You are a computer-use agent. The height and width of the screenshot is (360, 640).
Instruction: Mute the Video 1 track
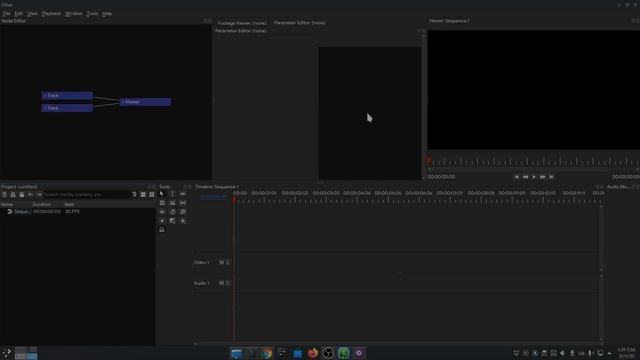point(221,262)
